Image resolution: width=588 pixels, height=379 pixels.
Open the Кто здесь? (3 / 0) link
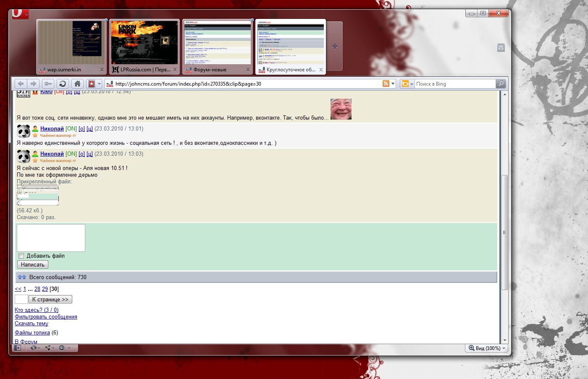pyautogui.click(x=37, y=310)
